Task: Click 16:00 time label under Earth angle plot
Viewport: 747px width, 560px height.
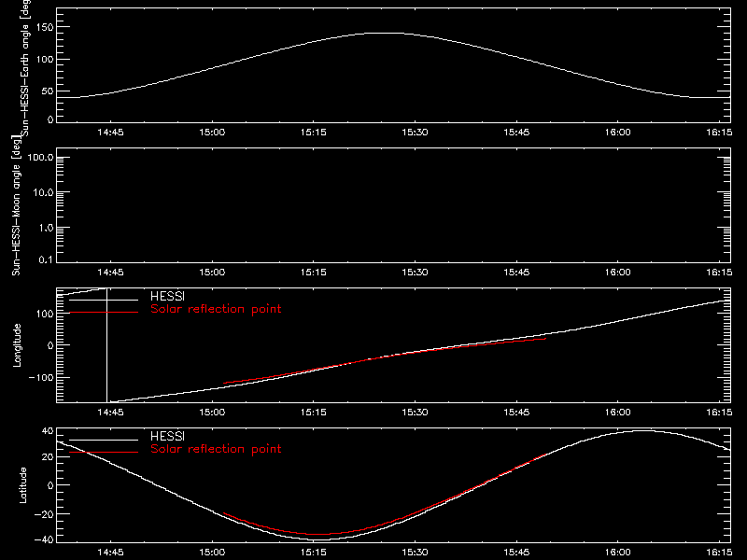Action: [x=618, y=133]
